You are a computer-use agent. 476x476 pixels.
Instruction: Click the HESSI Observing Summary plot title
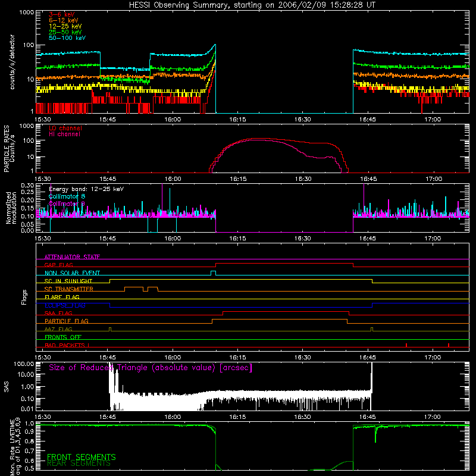(x=252, y=5)
